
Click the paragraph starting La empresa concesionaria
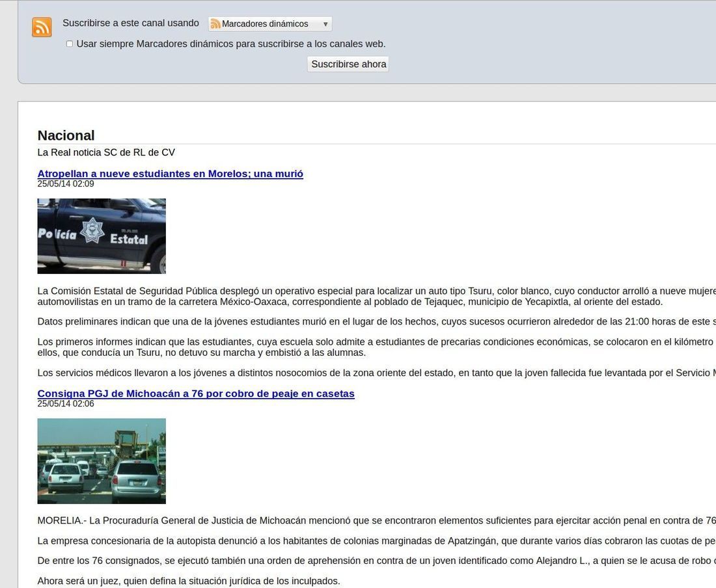377,541
